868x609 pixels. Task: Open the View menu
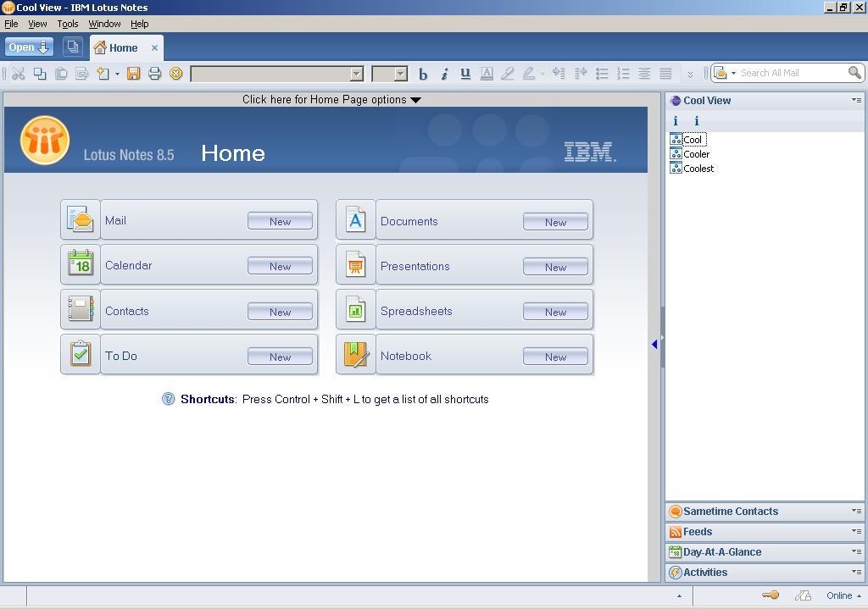(x=37, y=24)
